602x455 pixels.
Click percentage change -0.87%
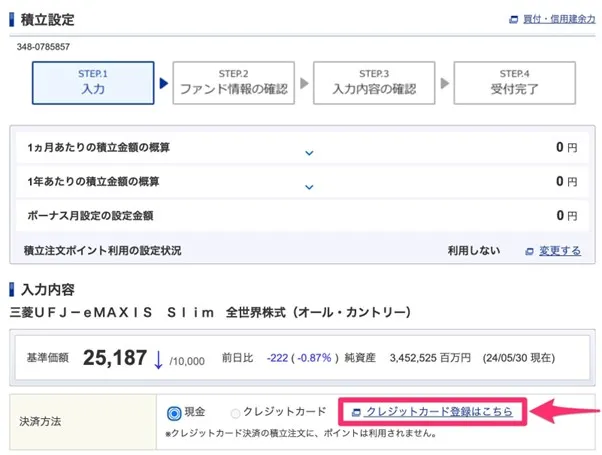point(314,358)
